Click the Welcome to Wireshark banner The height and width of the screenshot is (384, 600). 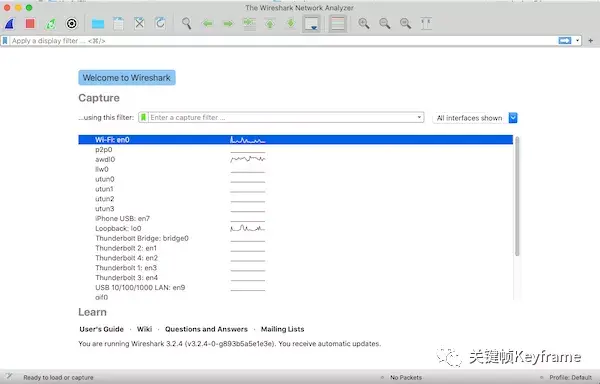(x=127, y=78)
